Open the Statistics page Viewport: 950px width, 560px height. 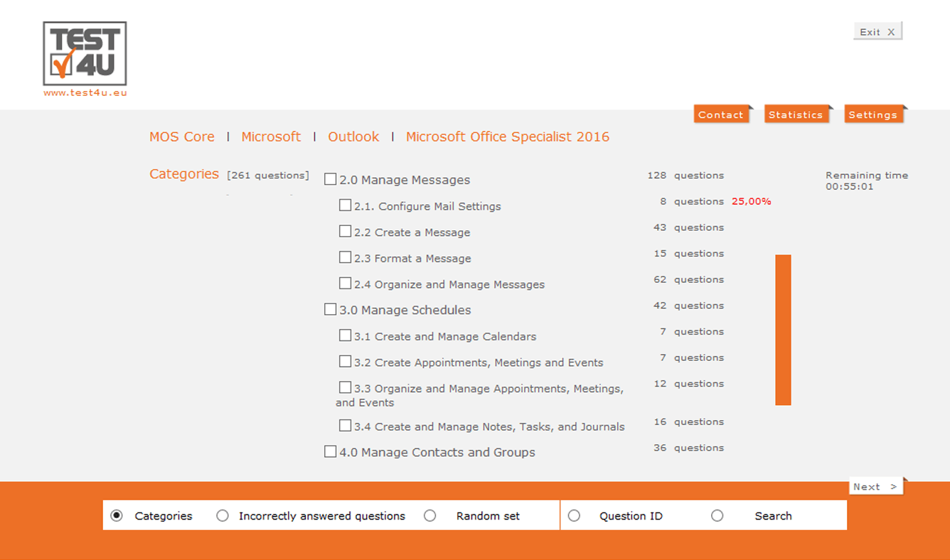pos(796,114)
